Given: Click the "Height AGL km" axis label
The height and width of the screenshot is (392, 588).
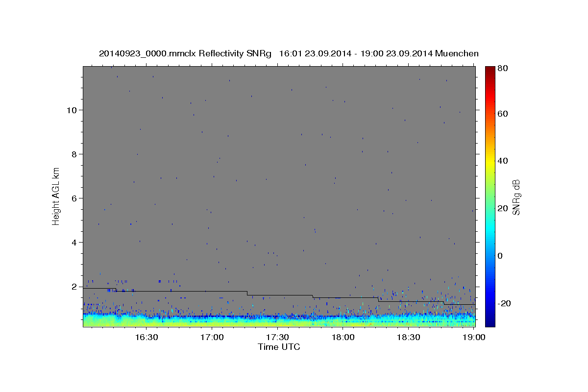Looking at the screenshot, I should tap(56, 196).
